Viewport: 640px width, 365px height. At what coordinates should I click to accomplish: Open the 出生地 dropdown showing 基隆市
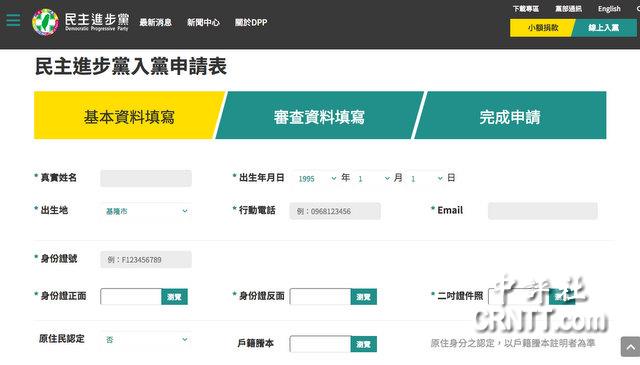click(x=146, y=211)
